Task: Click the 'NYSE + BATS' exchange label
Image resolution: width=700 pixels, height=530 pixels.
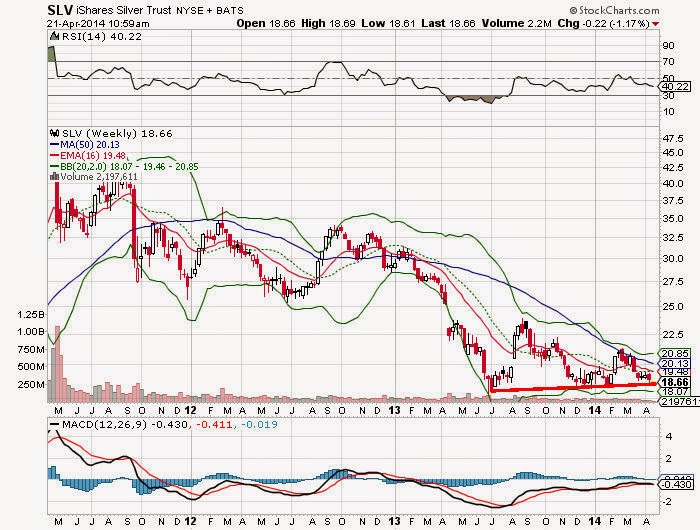Action: click(x=209, y=10)
